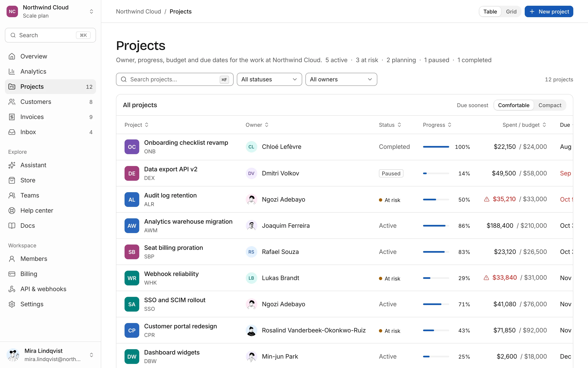588x368 pixels.
Task: Sort by the Owner column header
Action: click(257, 125)
